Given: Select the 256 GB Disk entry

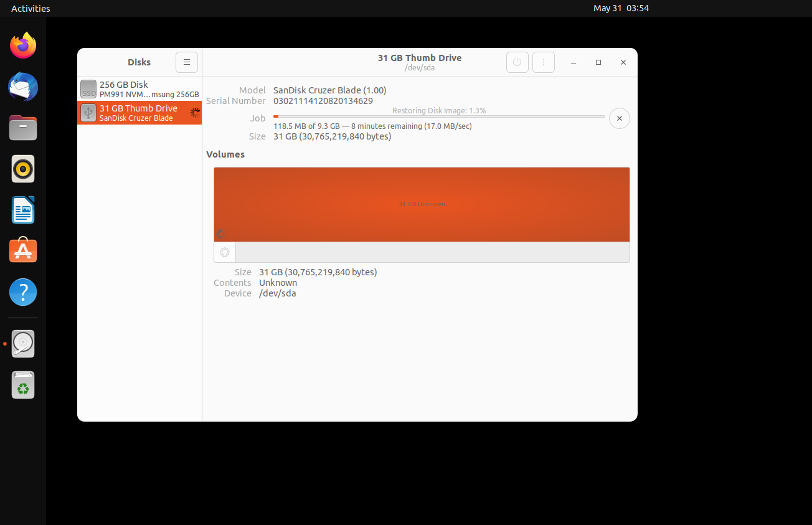Looking at the screenshot, I should [139, 89].
